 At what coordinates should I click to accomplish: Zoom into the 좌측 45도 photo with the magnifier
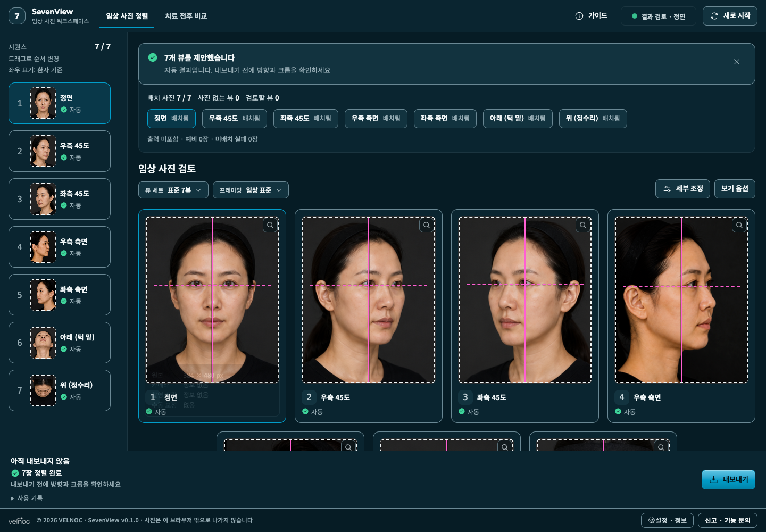click(x=583, y=225)
